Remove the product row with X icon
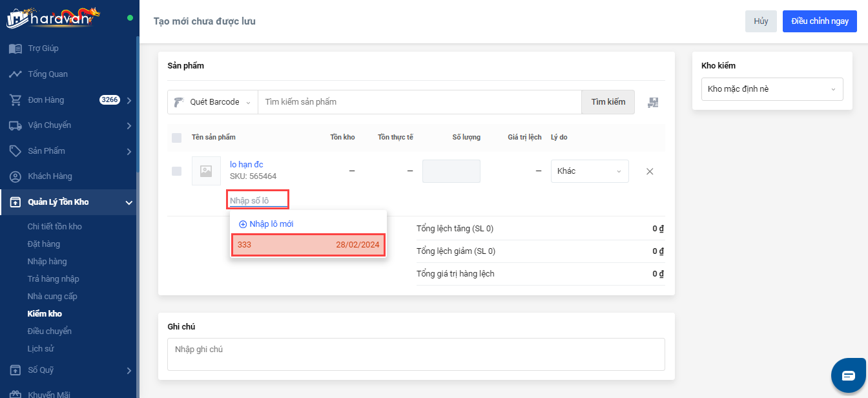The height and width of the screenshot is (398, 868). pos(650,171)
